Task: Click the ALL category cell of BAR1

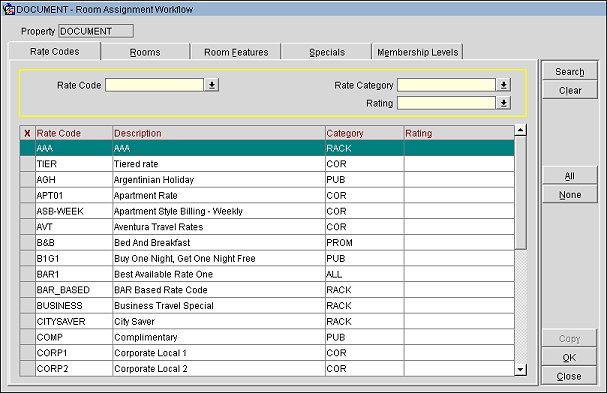Action: tap(364, 274)
